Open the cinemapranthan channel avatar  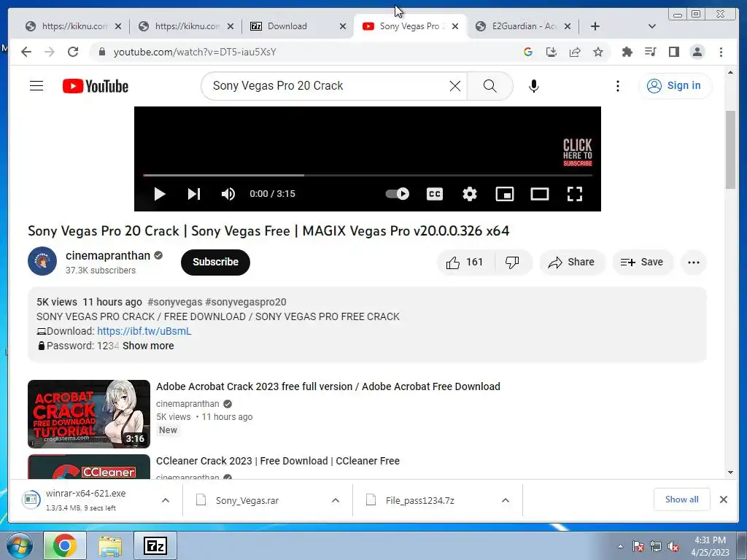pyautogui.click(x=42, y=261)
